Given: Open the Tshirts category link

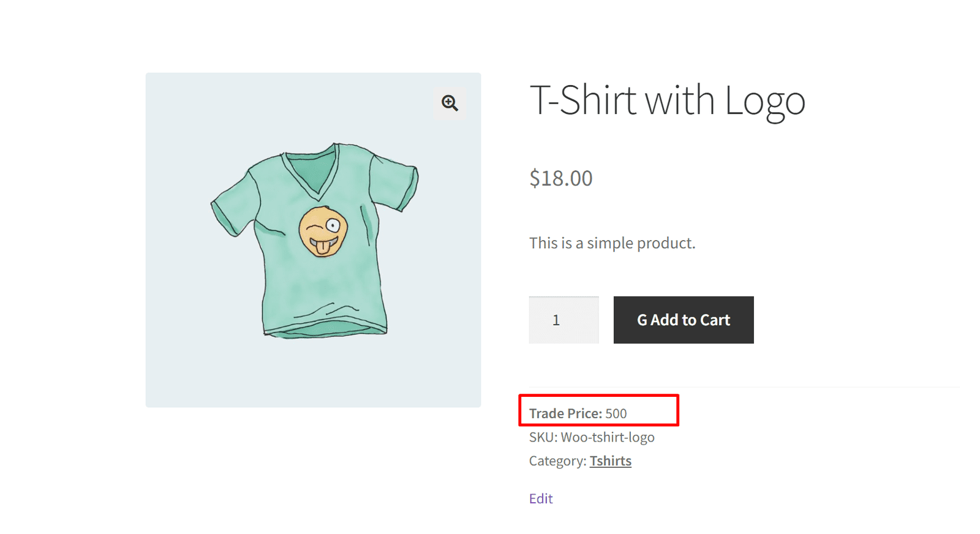Looking at the screenshot, I should [x=610, y=461].
